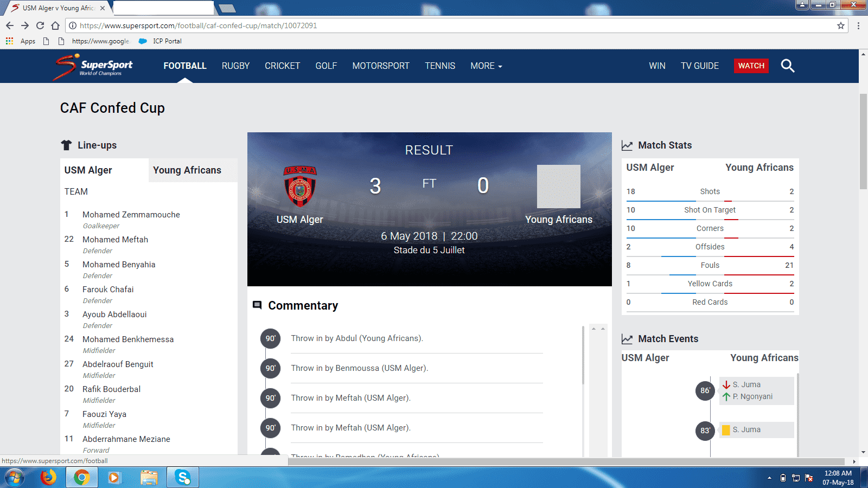Open Firefox from the taskbar
This screenshot has width=868, height=488.
(x=48, y=478)
